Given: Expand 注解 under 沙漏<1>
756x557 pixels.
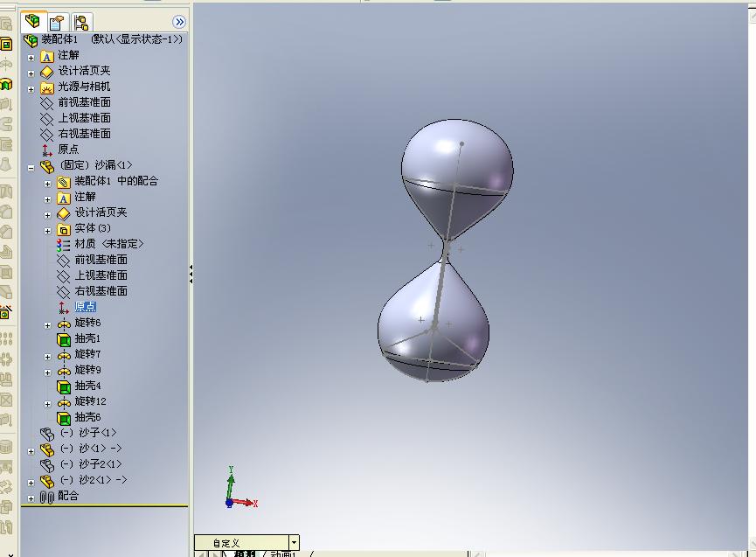Looking at the screenshot, I should coord(47,199).
